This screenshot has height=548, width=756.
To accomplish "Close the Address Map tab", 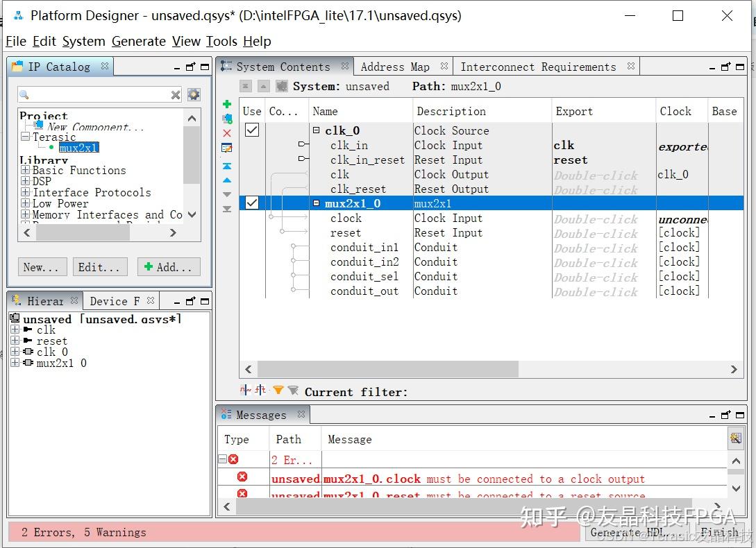I will [444, 66].
